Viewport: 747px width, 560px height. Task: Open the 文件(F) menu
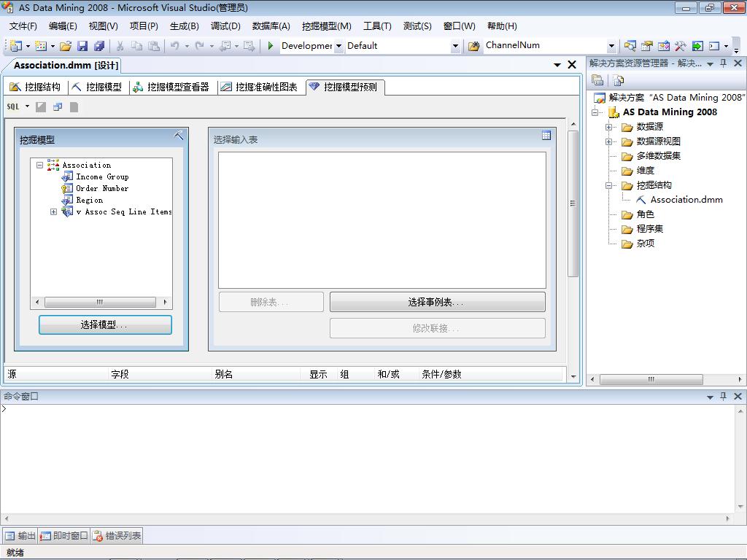pos(23,26)
